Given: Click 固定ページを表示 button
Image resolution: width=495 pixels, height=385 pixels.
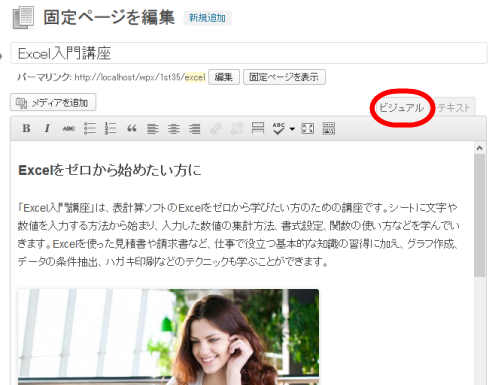Looking at the screenshot, I should (284, 77).
